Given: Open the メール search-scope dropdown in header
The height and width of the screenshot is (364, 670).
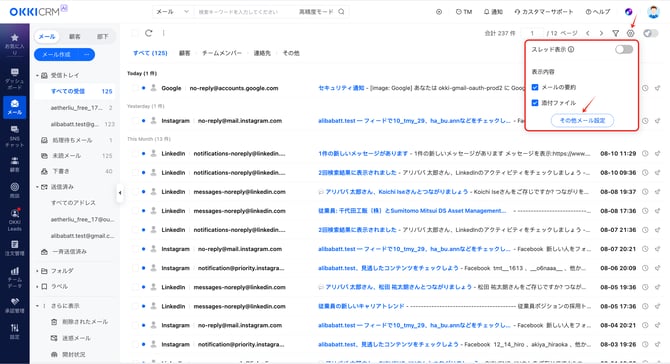Looking at the screenshot, I should (173, 12).
